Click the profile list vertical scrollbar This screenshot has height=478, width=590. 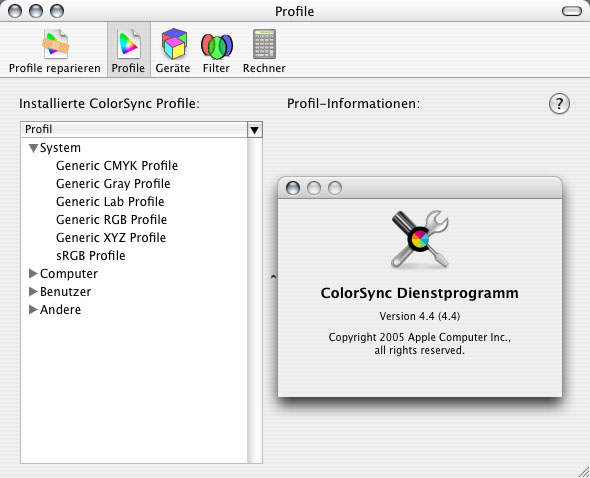click(255, 300)
